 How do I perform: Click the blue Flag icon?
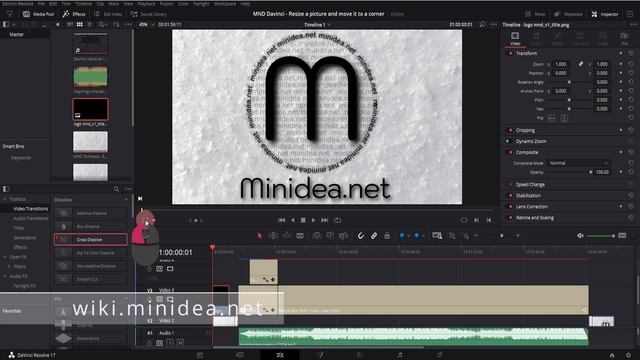pos(402,236)
